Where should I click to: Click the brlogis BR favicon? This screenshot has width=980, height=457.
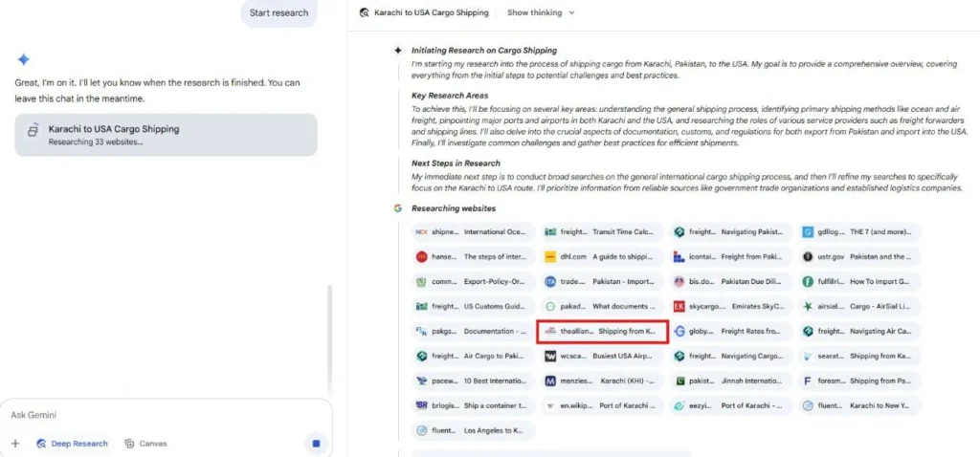[421, 405]
